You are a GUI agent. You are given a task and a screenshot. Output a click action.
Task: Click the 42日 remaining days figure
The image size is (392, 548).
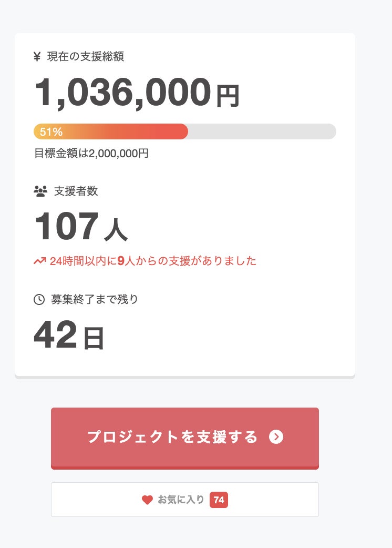pos(69,335)
